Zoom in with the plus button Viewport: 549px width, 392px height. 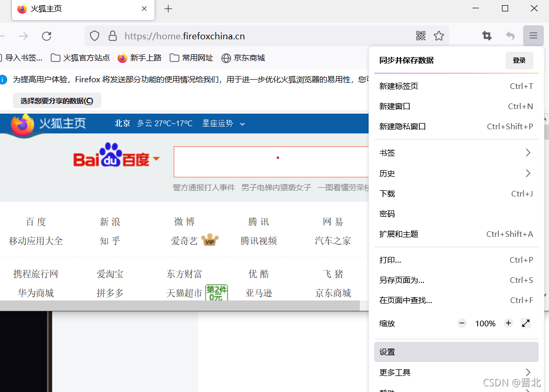click(x=508, y=323)
